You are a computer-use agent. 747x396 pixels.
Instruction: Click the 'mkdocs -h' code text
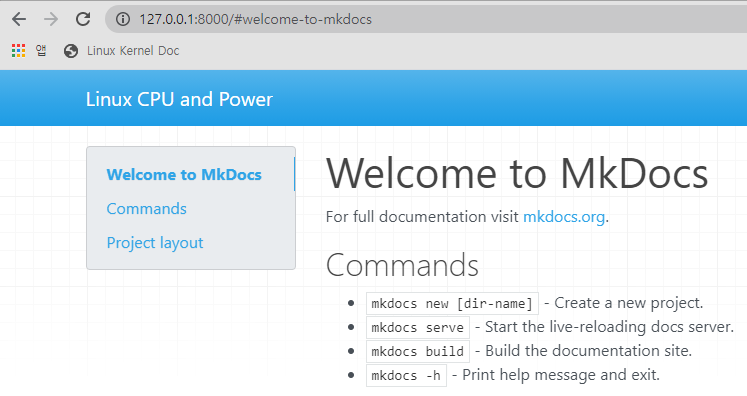coord(406,375)
